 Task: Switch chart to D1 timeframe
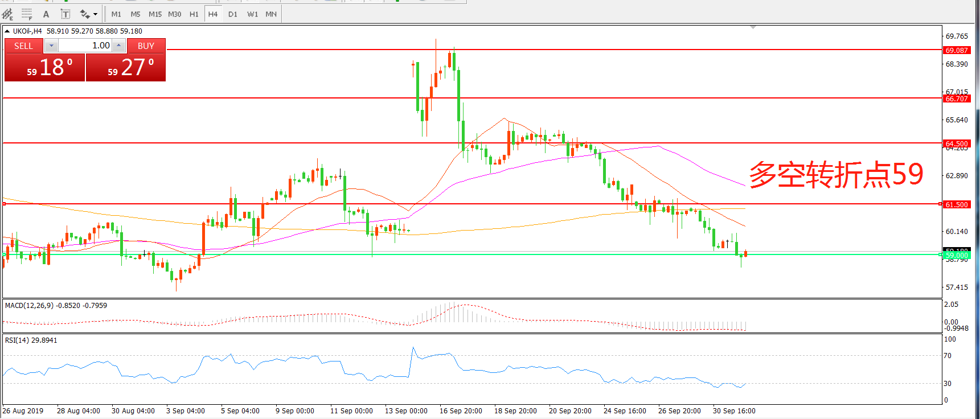[232, 14]
